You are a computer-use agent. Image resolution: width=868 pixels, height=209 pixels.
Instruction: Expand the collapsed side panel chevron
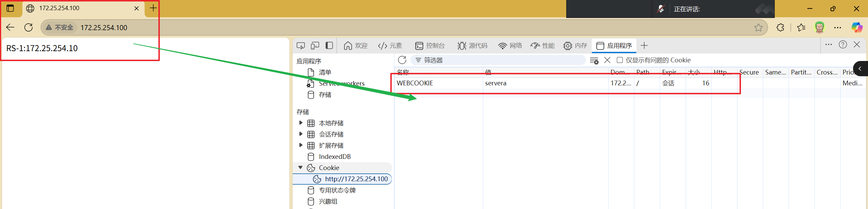click(861, 69)
